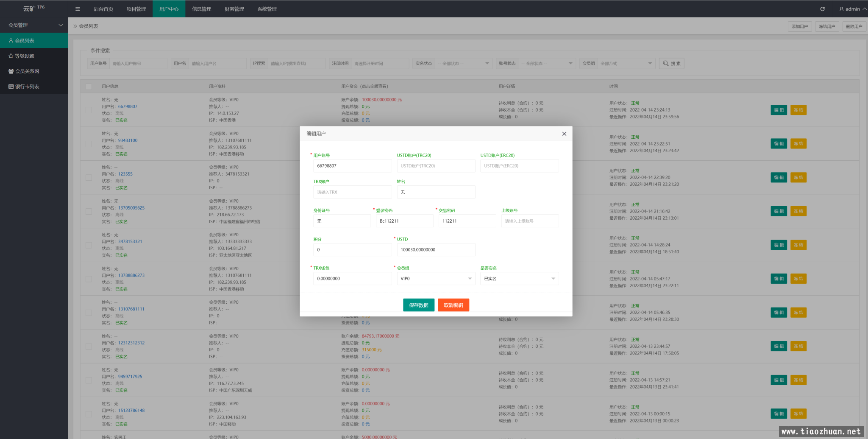
Task: Click the TRX账户 input in dialog
Action: (353, 192)
